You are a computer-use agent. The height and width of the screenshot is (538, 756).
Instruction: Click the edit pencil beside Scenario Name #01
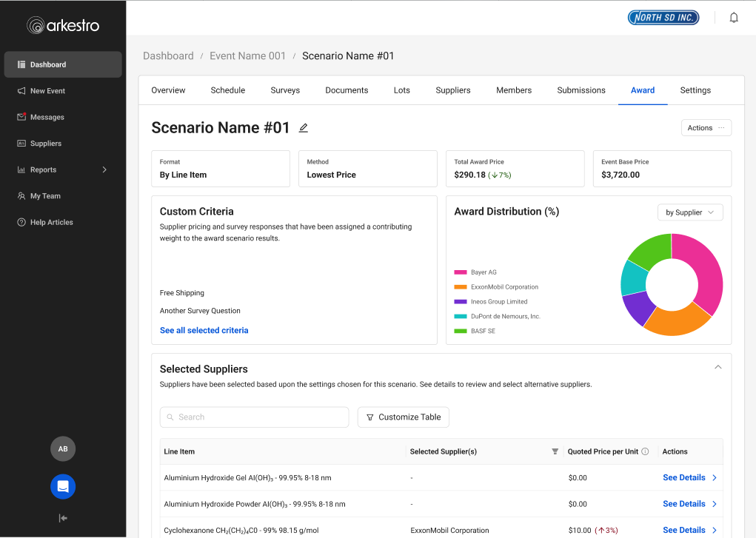pyautogui.click(x=303, y=127)
